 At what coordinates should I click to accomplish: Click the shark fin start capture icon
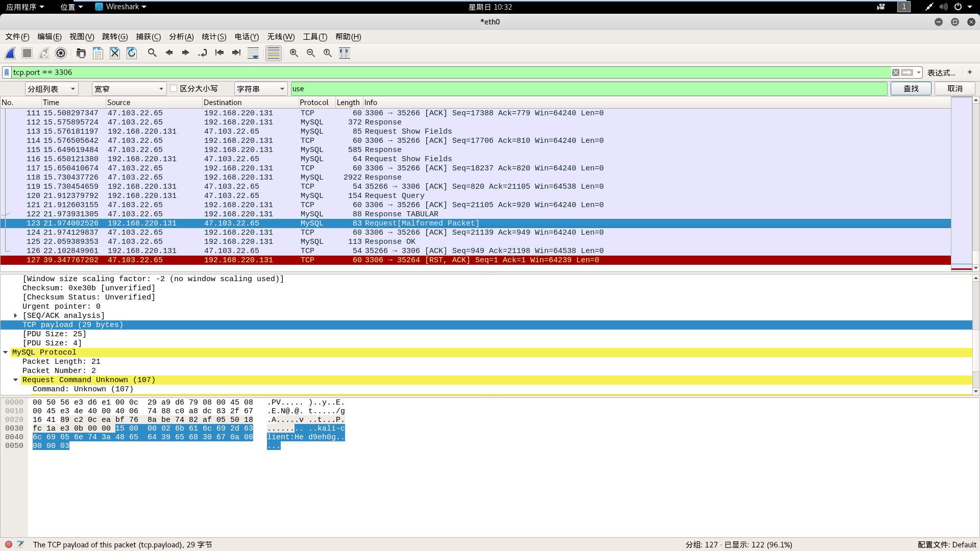coord(10,53)
